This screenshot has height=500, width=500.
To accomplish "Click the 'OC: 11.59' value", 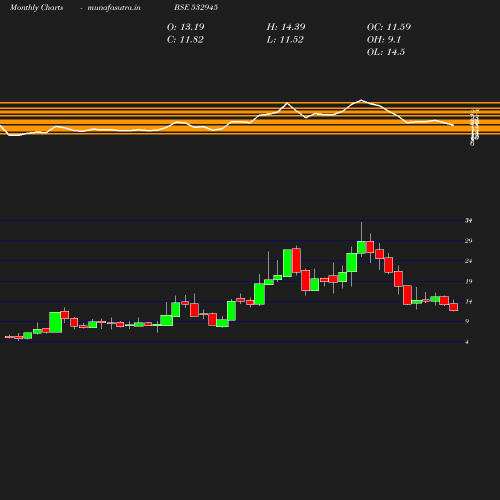I will point(389,27).
